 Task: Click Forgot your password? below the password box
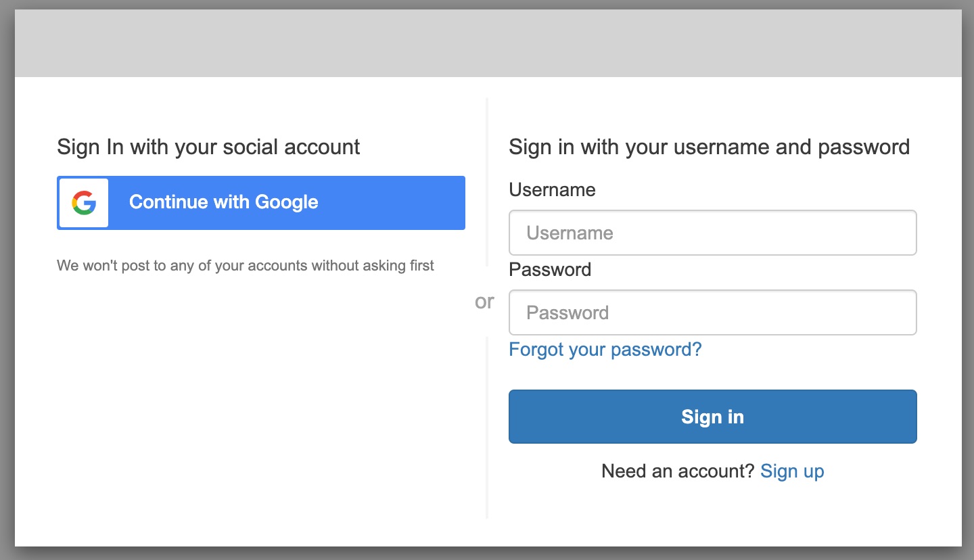605,349
